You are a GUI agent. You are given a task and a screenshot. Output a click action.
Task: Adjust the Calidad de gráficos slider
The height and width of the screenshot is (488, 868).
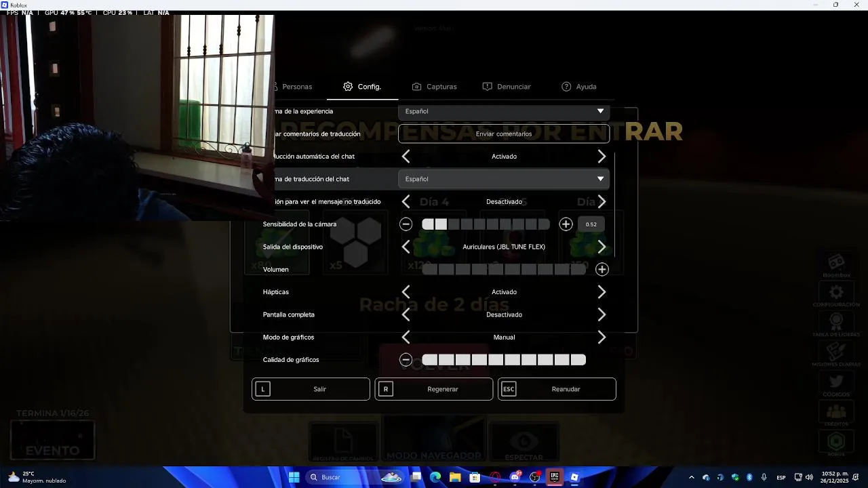504,360
